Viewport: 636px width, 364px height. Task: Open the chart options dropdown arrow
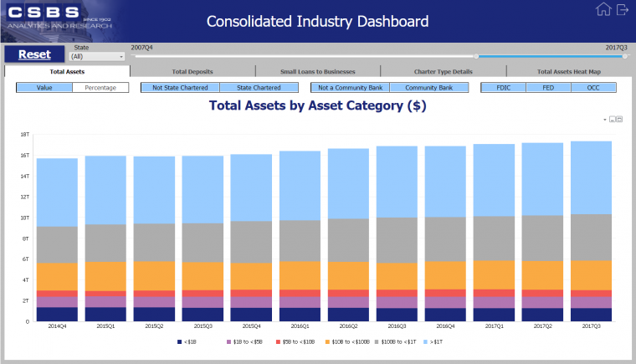pos(605,120)
